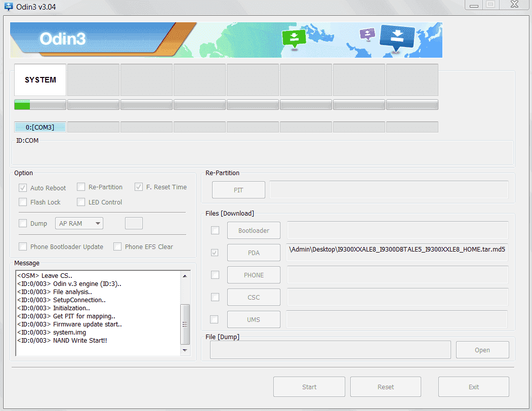Screen dimensions: 532x411
Task: Tick the Bootloader file checkbox
Action: [x=215, y=230]
